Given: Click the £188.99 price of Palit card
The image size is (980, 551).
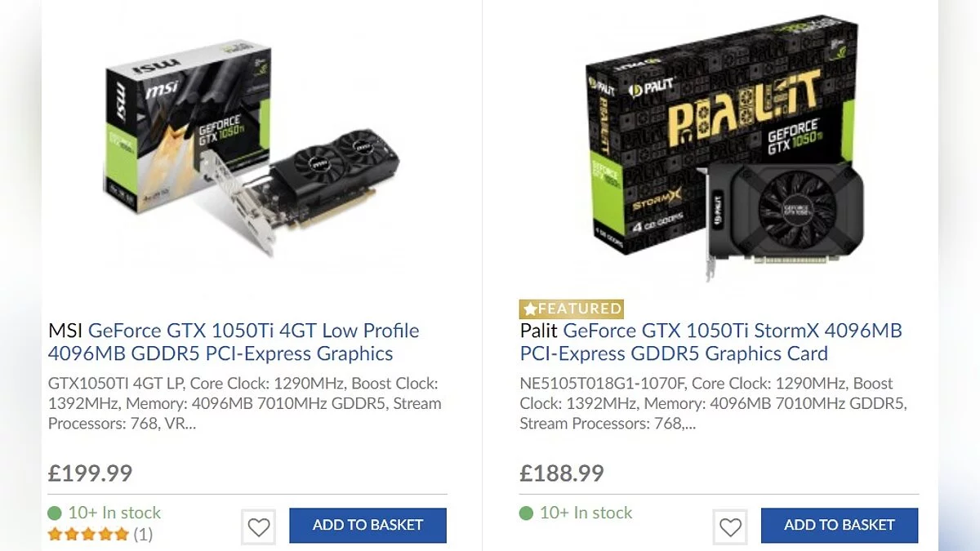Looking at the screenshot, I should (x=562, y=473).
